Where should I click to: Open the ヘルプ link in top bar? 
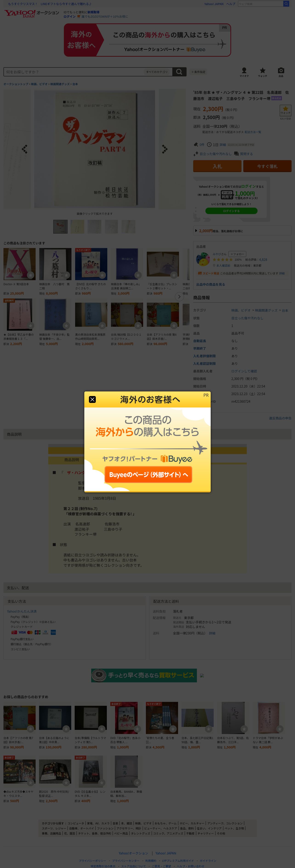coord(231,4)
